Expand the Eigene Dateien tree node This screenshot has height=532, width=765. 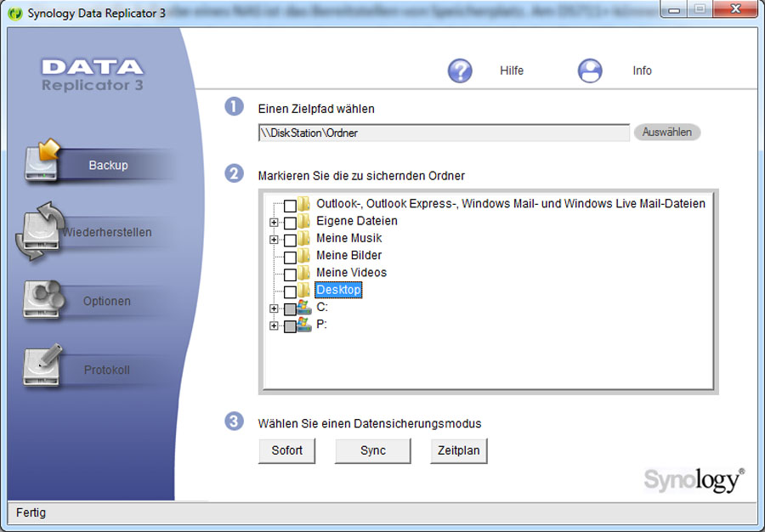coord(274,223)
